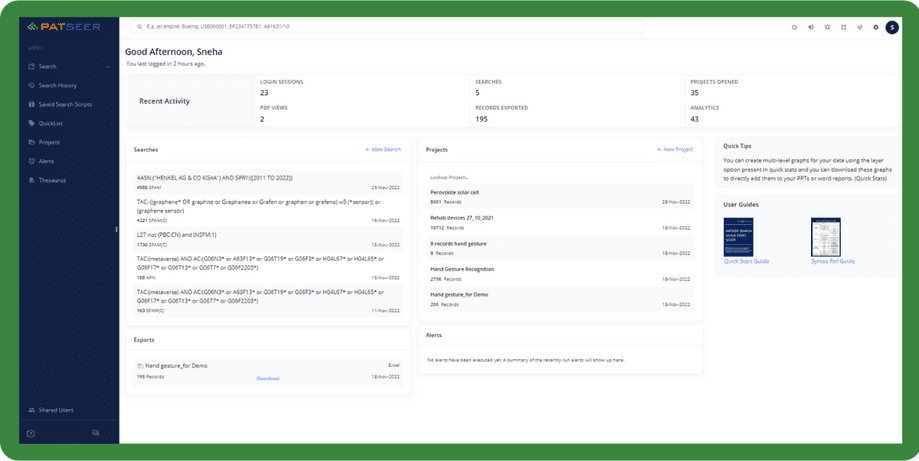Click the activity pulse icon
This screenshot has height=461, width=919.
point(860,27)
